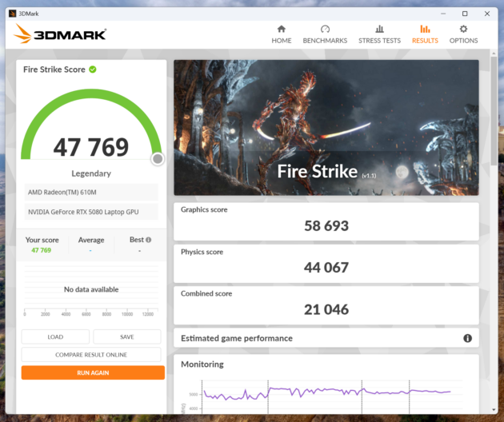Click the Stress Tests icon
This screenshot has height=422, width=504.
379,30
